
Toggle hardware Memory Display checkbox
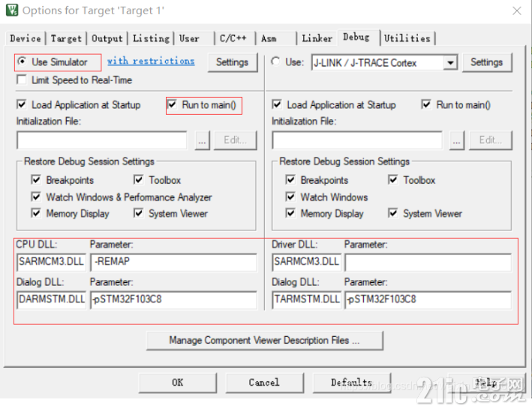pyautogui.click(x=290, y=213)
